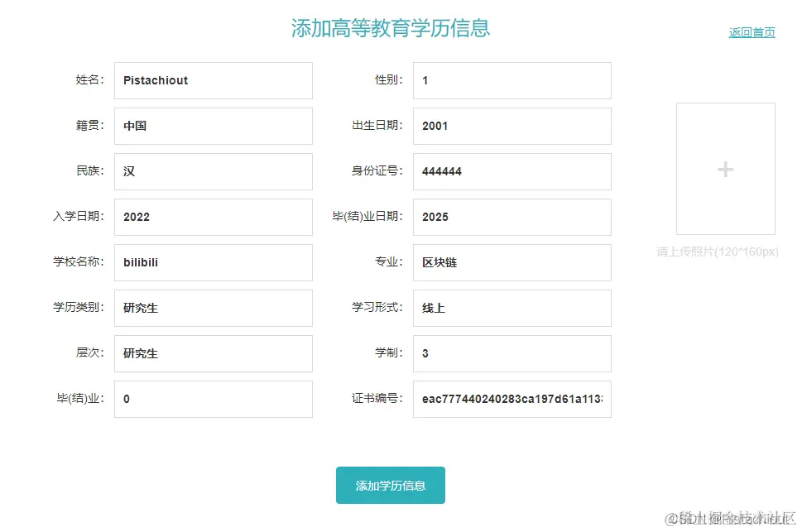
Task: Click the 入学日期 field showing 2022
Action: (213, 217)
